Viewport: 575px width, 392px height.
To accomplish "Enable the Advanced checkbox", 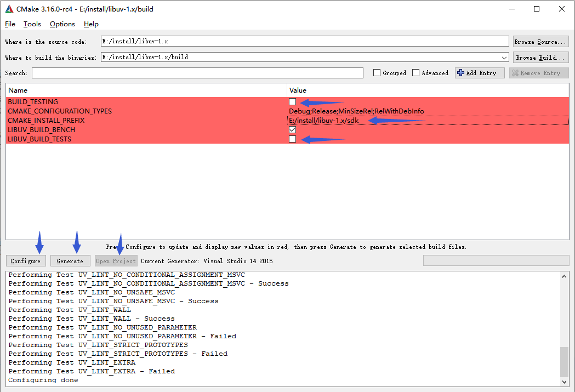I will [x=415, y=73].
